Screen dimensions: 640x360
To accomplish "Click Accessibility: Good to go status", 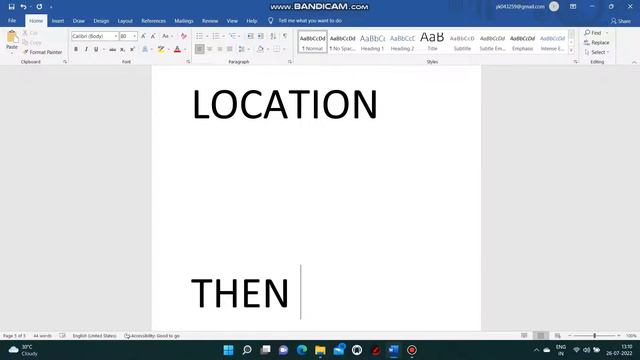I will pos(152,336).
